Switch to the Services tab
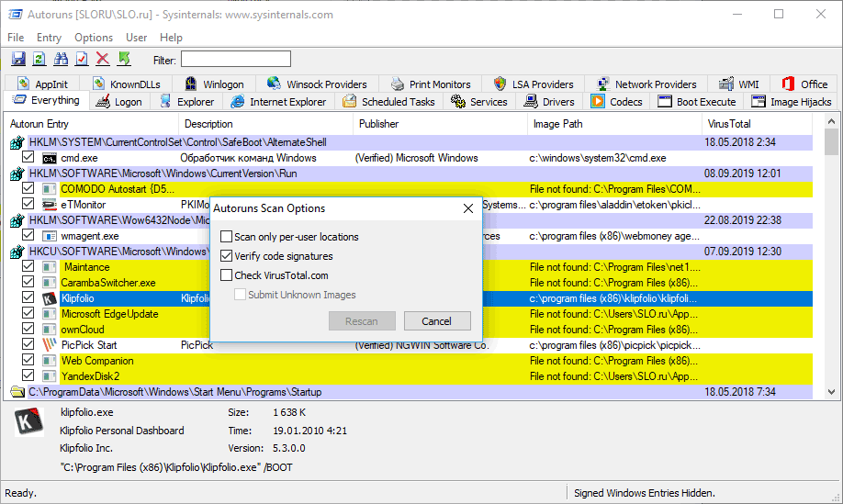 click(x=479, y=102)
